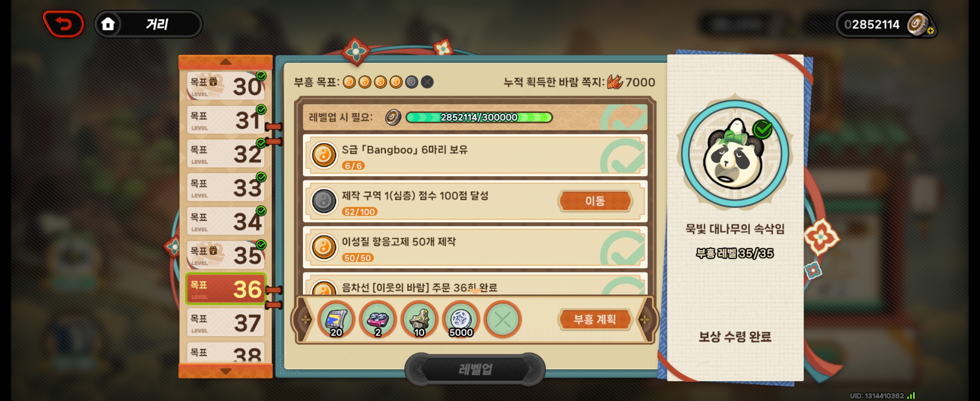
Task: Click the 이동 button
Action: click(x=595, y=201)
